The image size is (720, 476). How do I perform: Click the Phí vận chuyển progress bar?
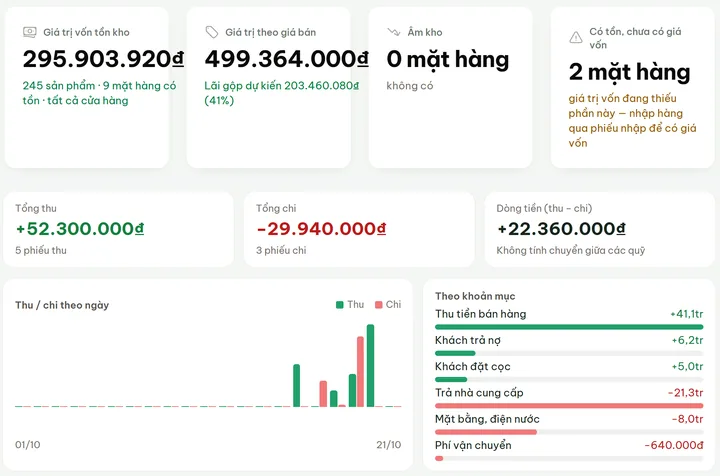click(569, 458)
